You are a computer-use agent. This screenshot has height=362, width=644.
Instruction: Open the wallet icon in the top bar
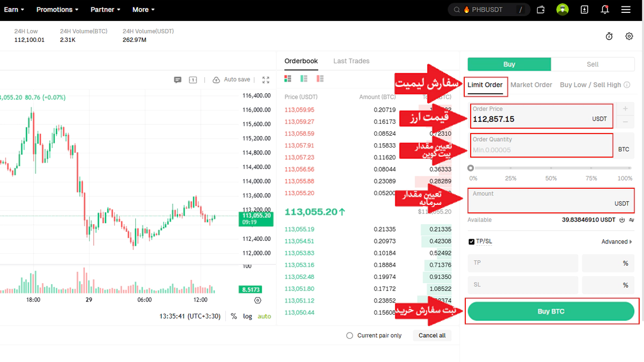coord(540,9)
